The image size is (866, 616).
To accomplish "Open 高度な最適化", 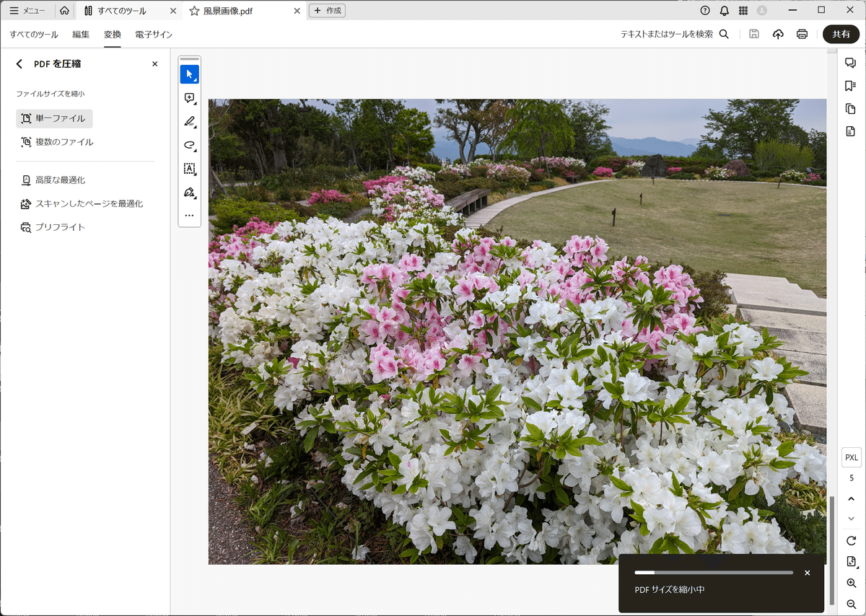I will tap(53, 180).
